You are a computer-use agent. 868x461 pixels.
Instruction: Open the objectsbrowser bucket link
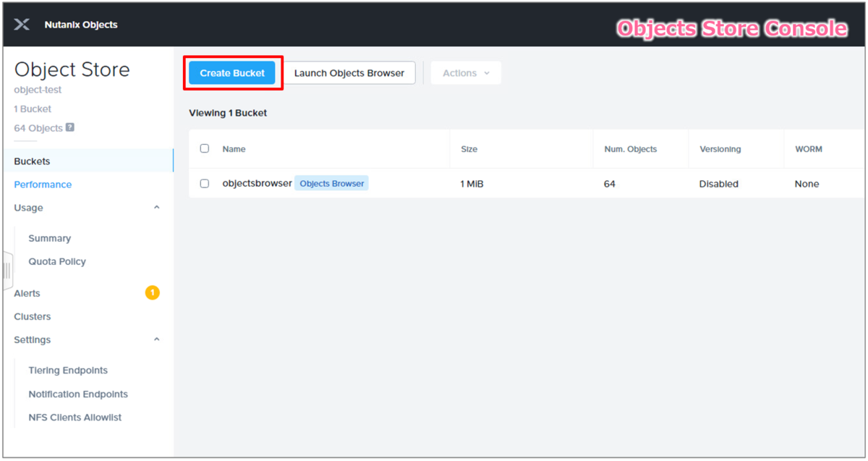(x=257, y=183)
